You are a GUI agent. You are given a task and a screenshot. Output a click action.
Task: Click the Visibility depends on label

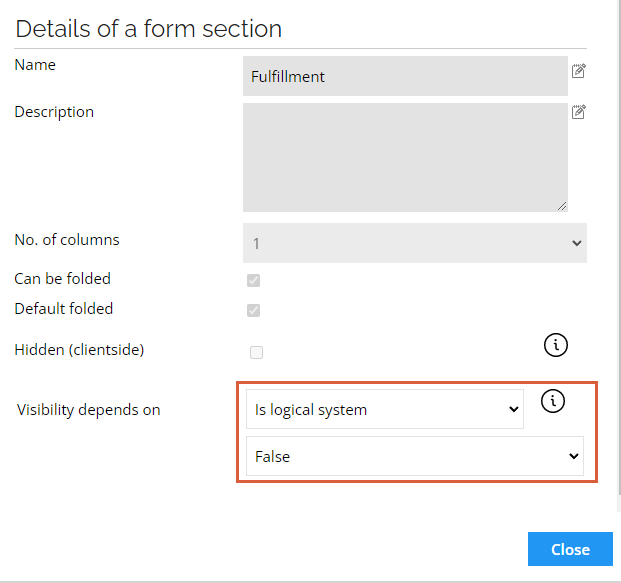pos(89,410)
